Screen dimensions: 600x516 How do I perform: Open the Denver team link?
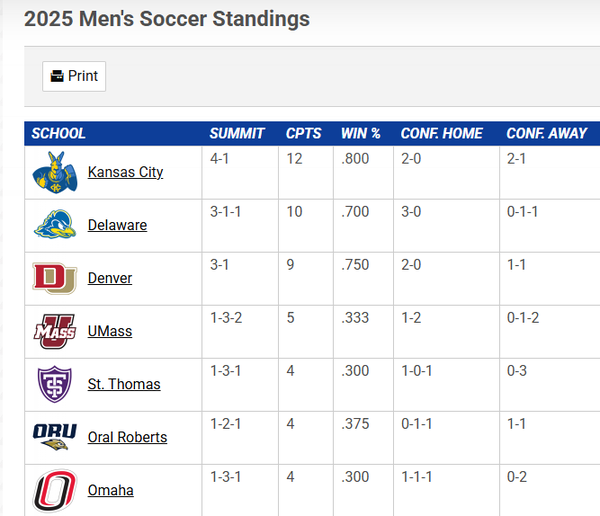(110, 278)
